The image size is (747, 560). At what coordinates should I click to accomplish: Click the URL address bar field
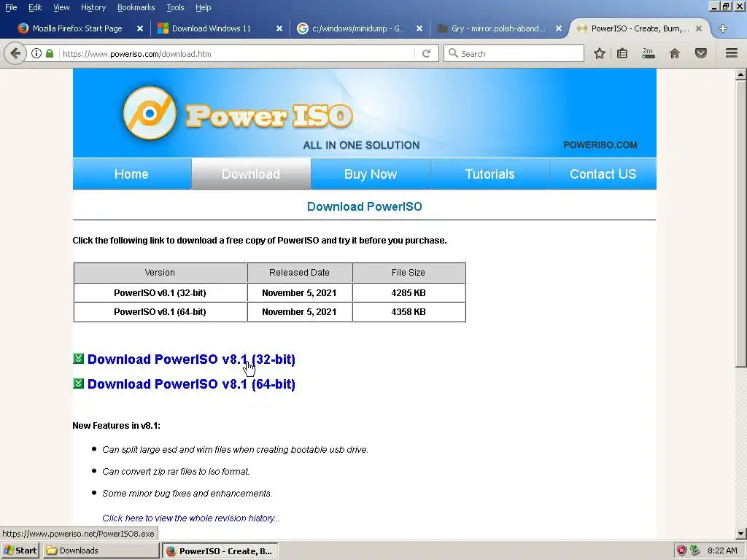237,53
